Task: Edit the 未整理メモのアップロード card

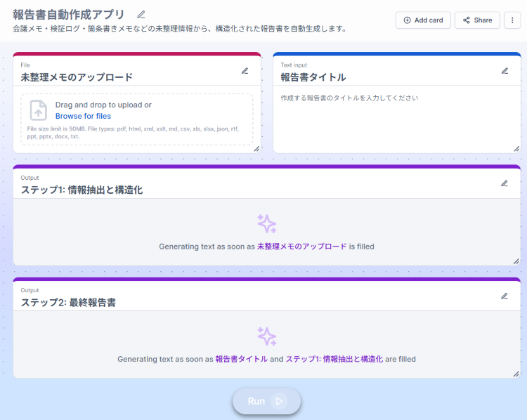Action: tap(245, 71)
